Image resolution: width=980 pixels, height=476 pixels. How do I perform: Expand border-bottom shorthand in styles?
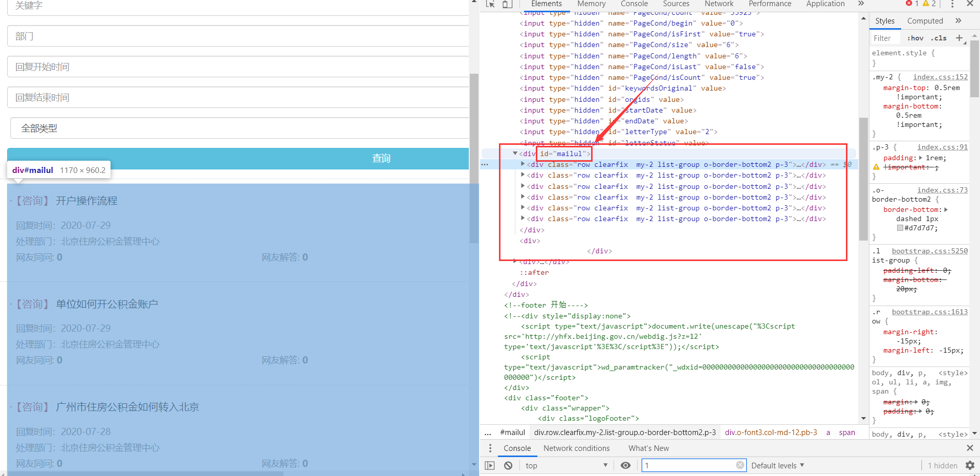[946, 209]
